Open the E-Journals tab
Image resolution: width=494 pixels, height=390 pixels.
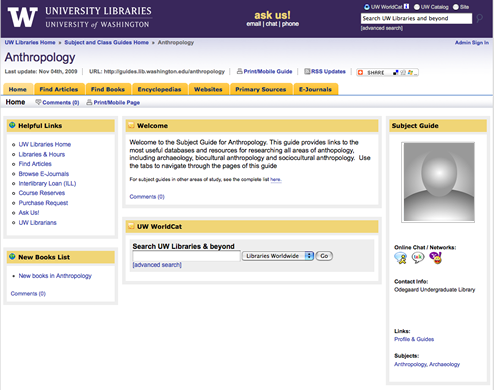(x=315, y=89)
